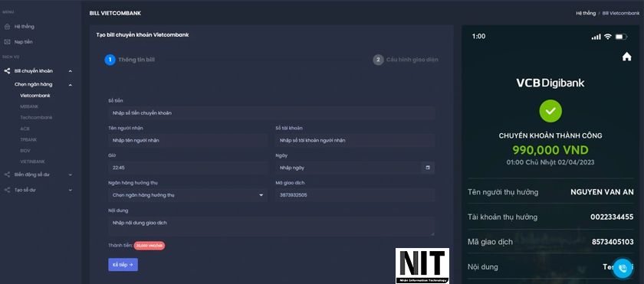This screenshot has height=284, width=644.
Task: Click the Tạo bill chuyển khoản Vietcombank heading
Action: point(143,35)
